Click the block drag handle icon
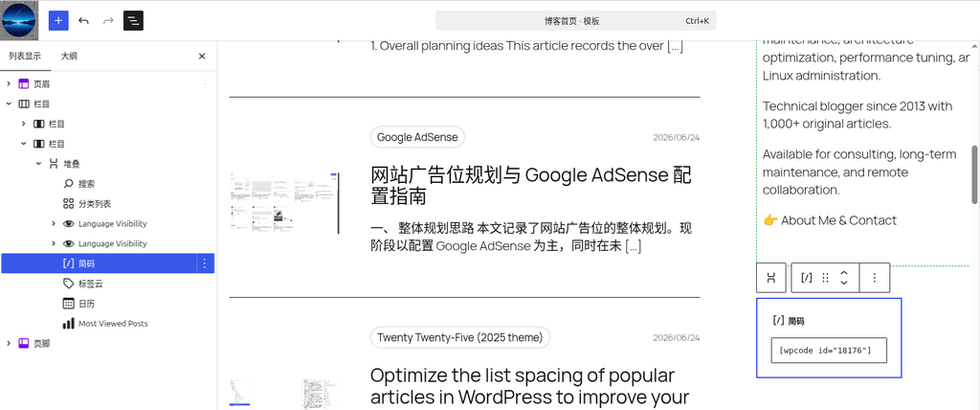The width and height of the screenshot is (980, 410). (825, 277)
